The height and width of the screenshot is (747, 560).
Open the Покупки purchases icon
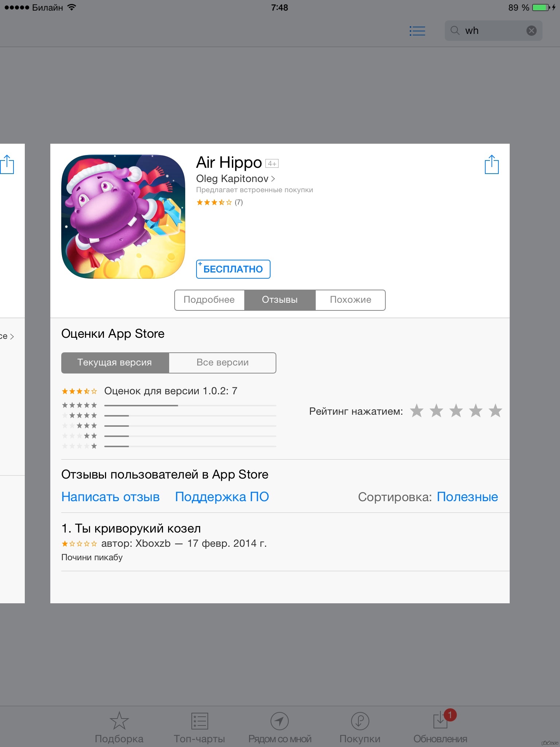(x=360, y=721)
